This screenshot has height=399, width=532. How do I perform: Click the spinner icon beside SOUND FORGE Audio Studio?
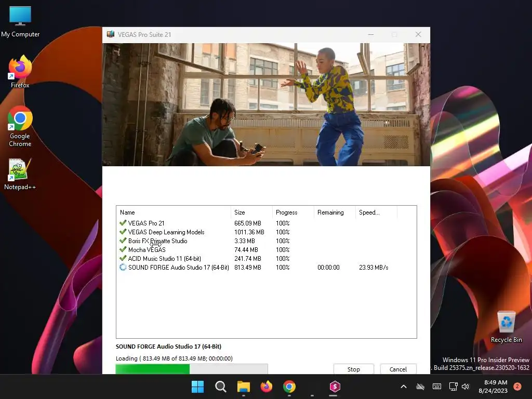coord(123,267)
